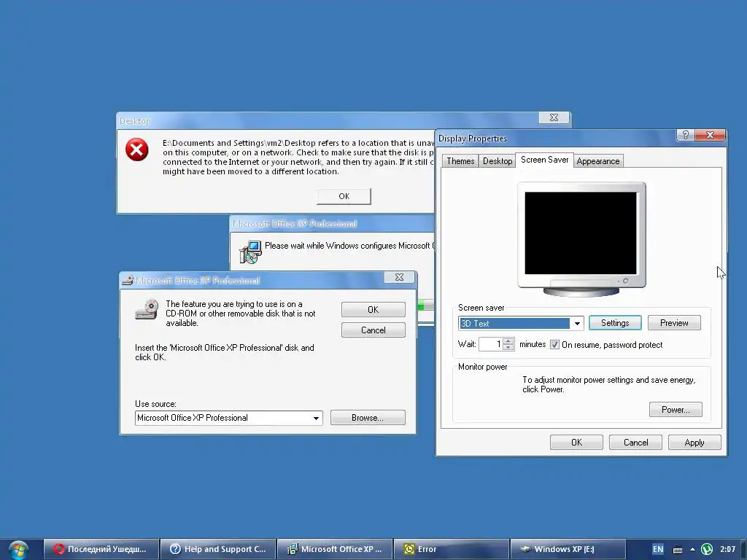Show hidden tray icons arrow
Screen dimensions: 747x560
click(692, 549)
